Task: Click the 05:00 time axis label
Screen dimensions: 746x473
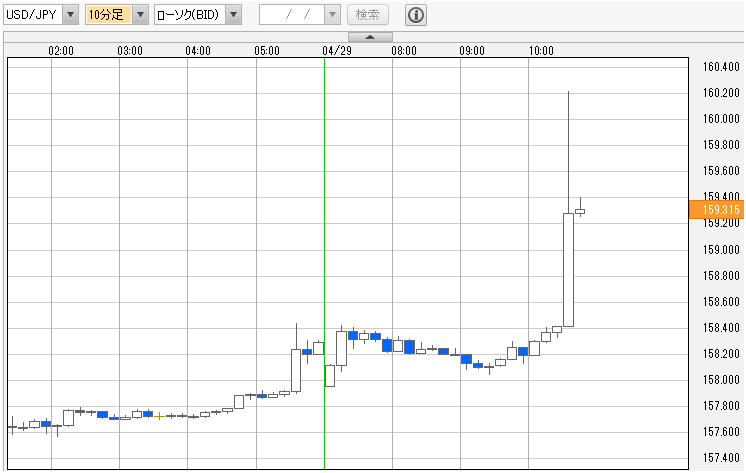Action: pyautogui.click(x=266, y=50)
